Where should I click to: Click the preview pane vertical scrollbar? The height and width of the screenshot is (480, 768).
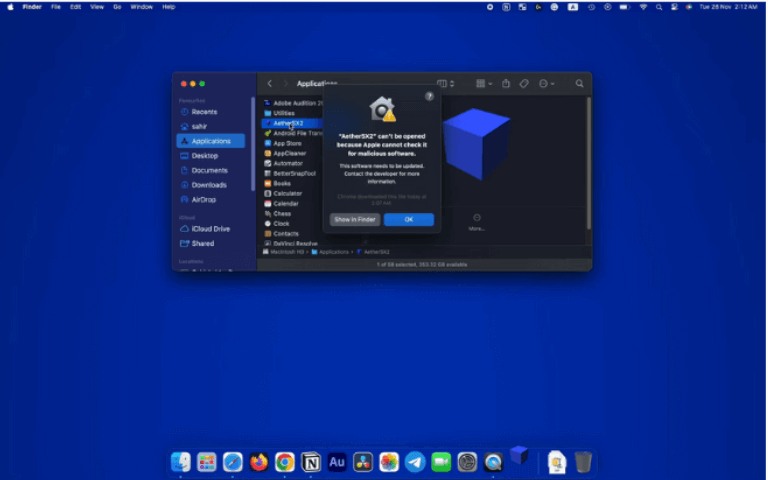[588, 163]
